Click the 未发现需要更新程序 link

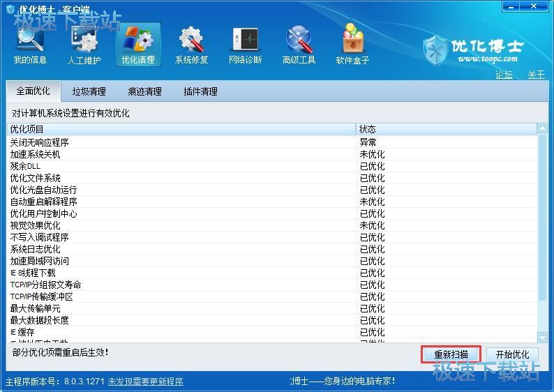[x=145, y=382]
